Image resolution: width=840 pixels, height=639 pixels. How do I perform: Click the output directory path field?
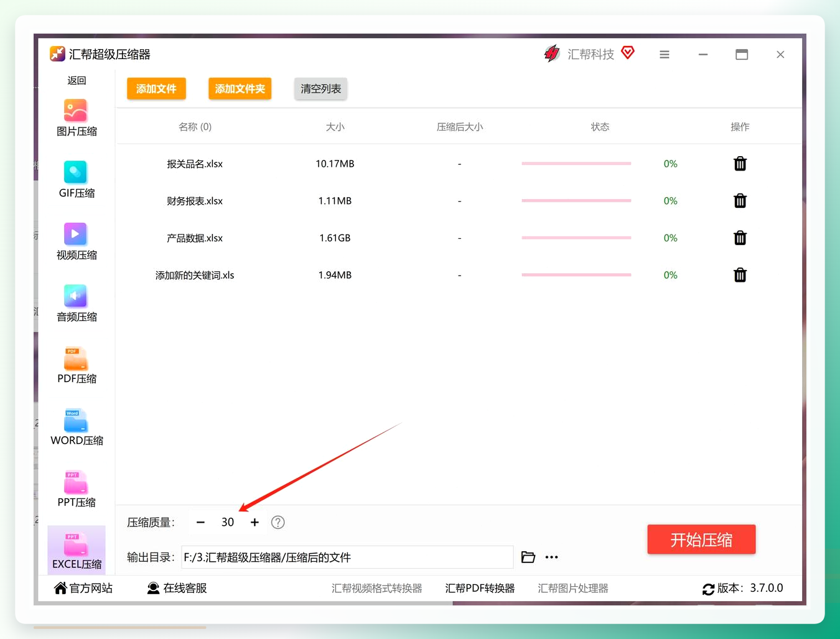click(347, 557)
